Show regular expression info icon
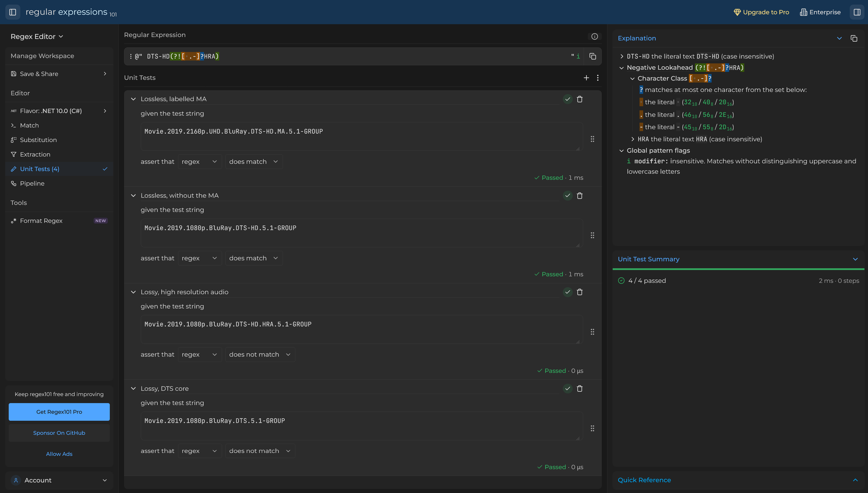This screenshot has height=493, width=868. click(x=595, y=37)
